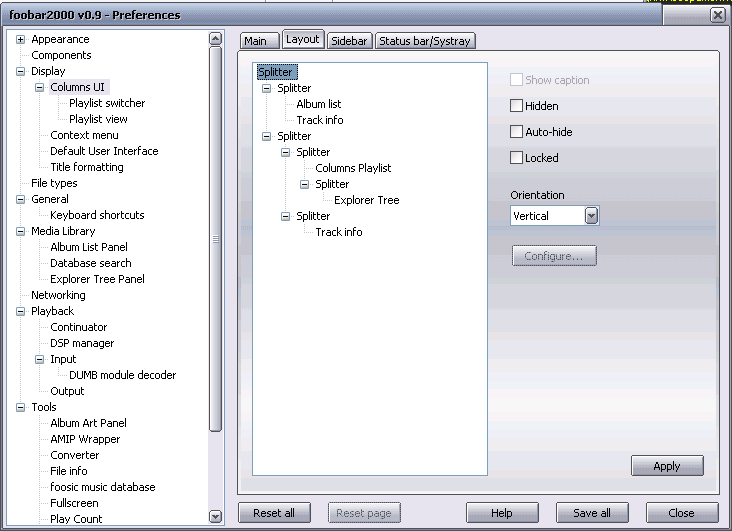Open the Orientation dropdown
The width and height of the screenshot is (732, 531).
(591, 216)
